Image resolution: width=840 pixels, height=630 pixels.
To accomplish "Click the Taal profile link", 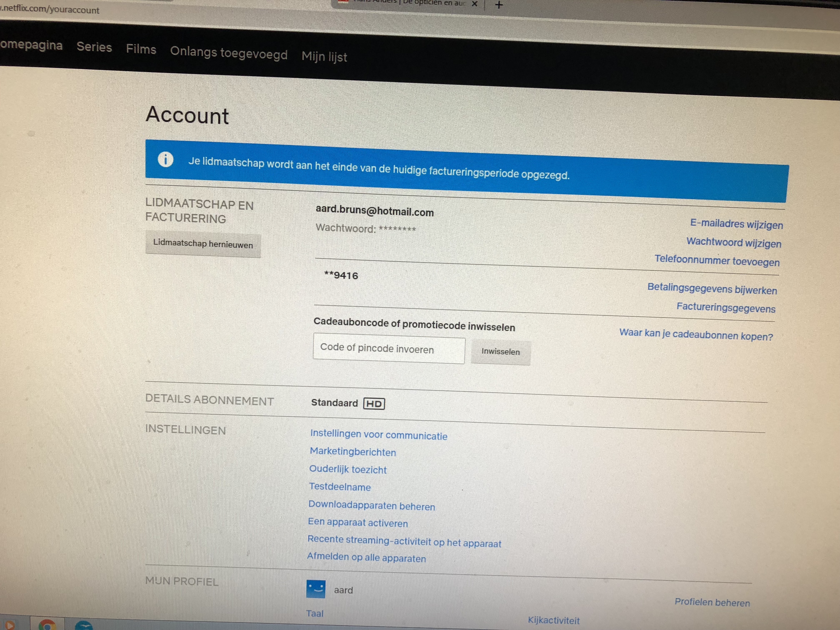I will pos(315,614).
